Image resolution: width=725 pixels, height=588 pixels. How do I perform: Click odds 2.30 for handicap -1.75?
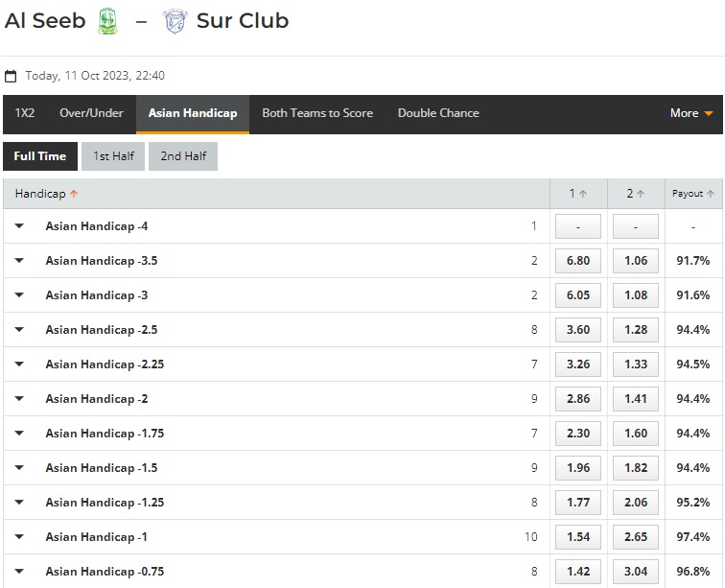(578, 434)
